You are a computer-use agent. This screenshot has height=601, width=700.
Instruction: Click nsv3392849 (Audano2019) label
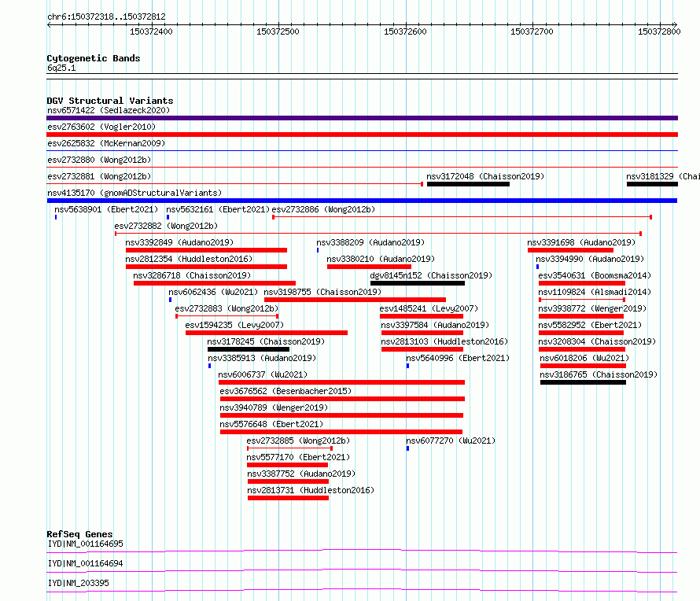(x=179, y=242)
